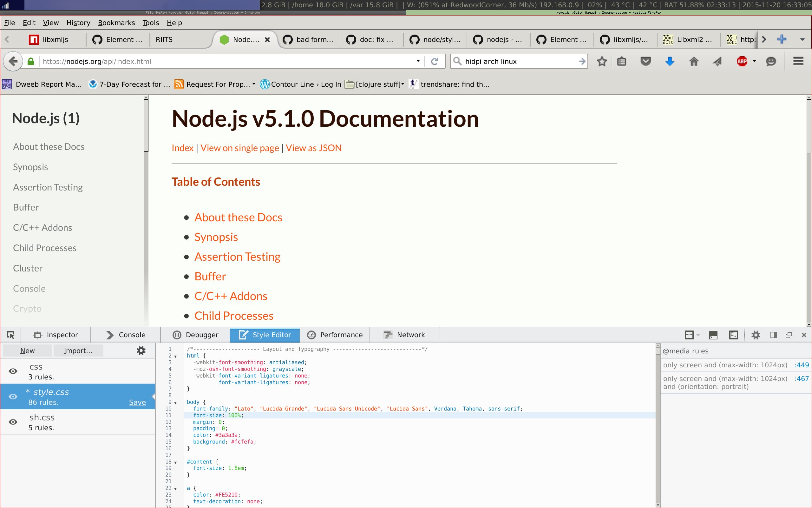The height and width of the screenshot is (508, 812).
Task: Jump to media rule at line :449
Action: (x=802, y=365)
